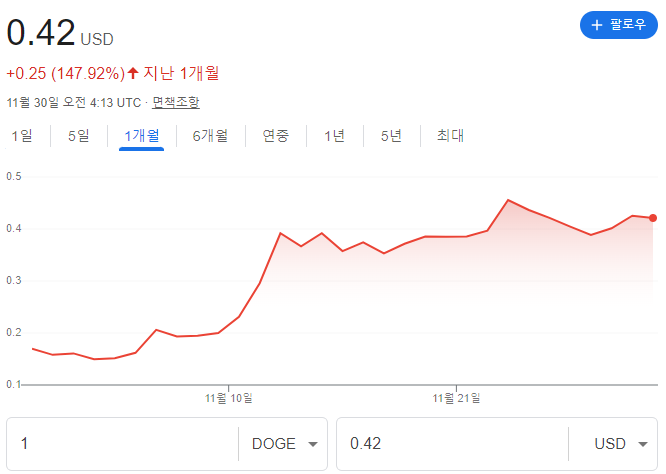Image resolution: width=666 pixels, height=474 pixels.
Task: Click the 지난 1개월 period text
Action: (x=181, y=73)
